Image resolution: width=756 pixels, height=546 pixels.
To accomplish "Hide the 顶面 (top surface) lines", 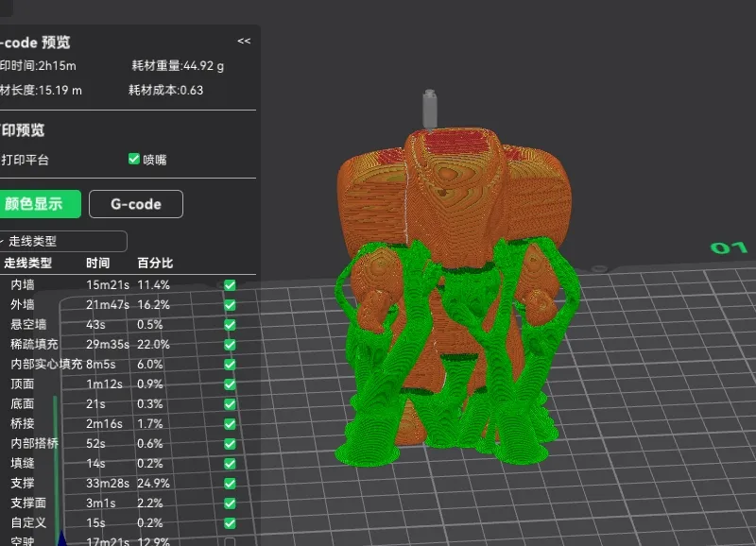I will point(230,384).
